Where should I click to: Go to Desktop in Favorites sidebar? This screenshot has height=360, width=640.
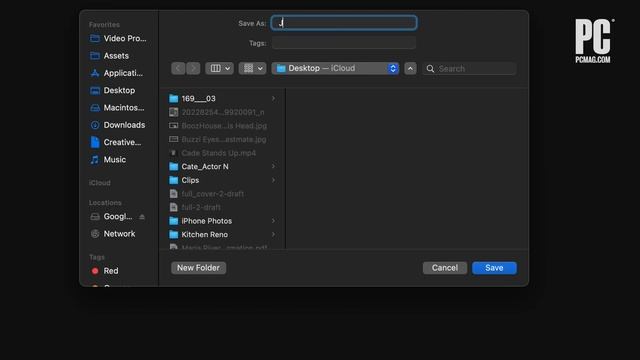point(112,90)
